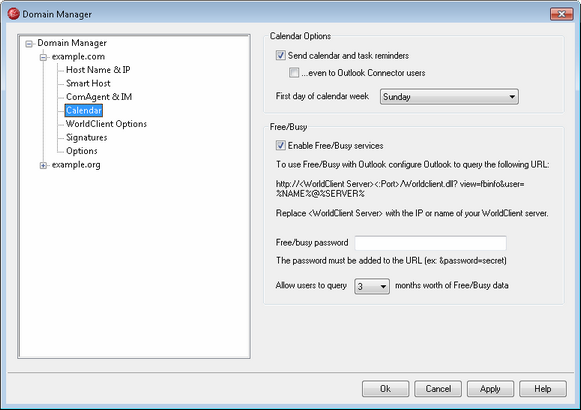Select the Calendar tree item
The width and height of the screenshot is (581, 410).
84,110
